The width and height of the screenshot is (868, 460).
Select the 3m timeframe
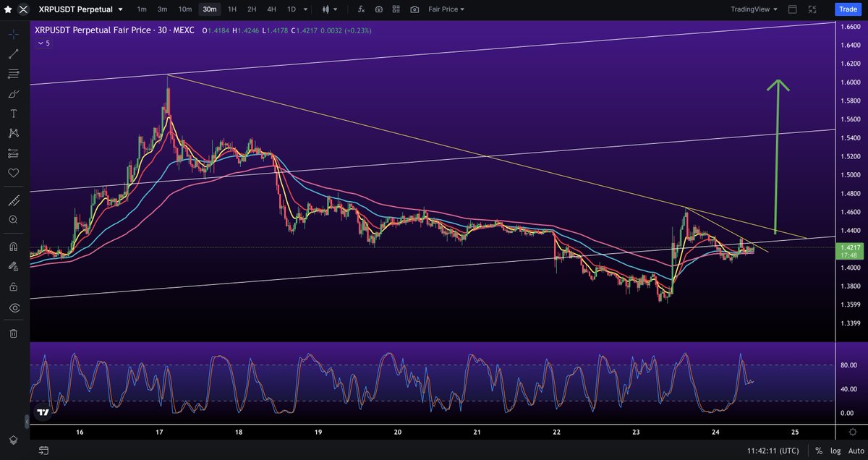tap(163, 9)
